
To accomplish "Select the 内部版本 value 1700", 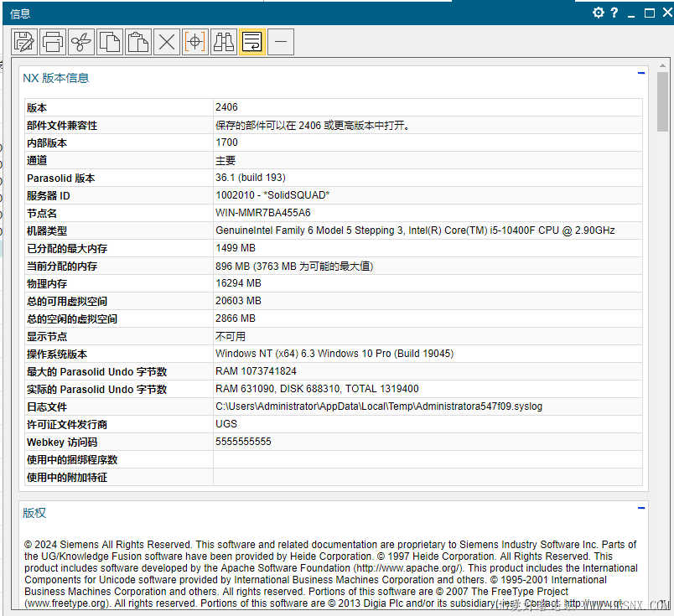I will point(226,142).
